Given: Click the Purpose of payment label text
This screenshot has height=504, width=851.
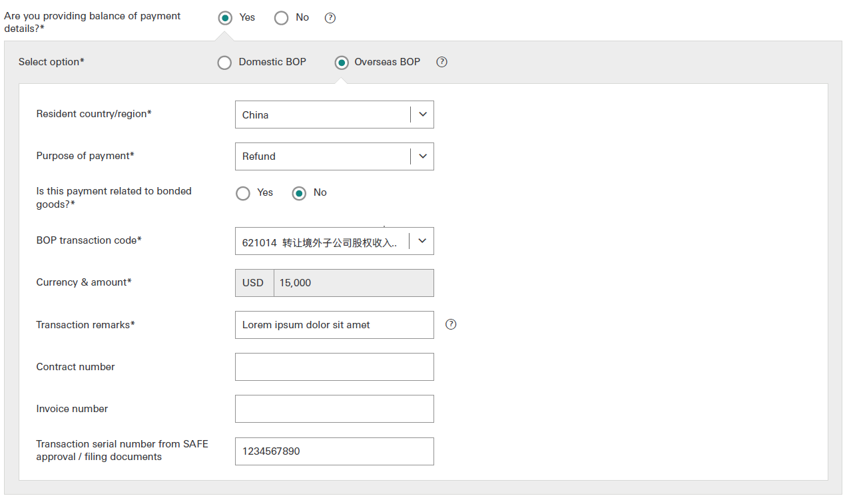Looking at the screenshot, I should pyautogui.click(x=85, y=156).
